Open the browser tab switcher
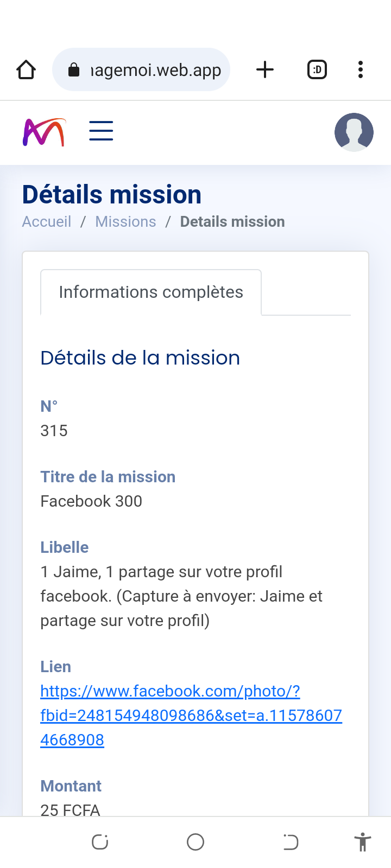Viewport: 391px width, 868px height. pos(317,69)
